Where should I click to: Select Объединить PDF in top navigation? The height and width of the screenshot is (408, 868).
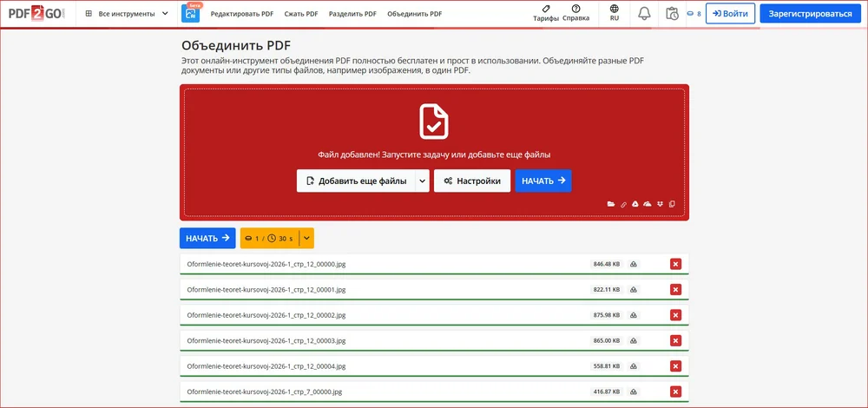pyautogui.click(x=415, y=14)
